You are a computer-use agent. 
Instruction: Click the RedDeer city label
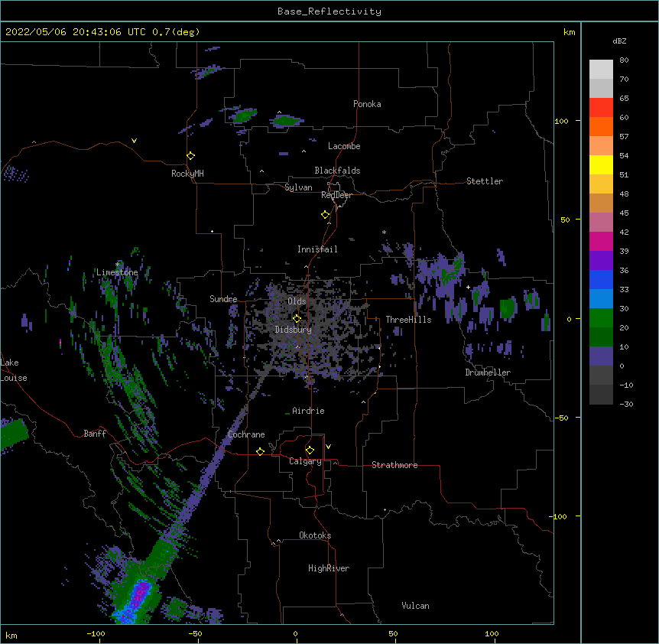pos(336,195)
